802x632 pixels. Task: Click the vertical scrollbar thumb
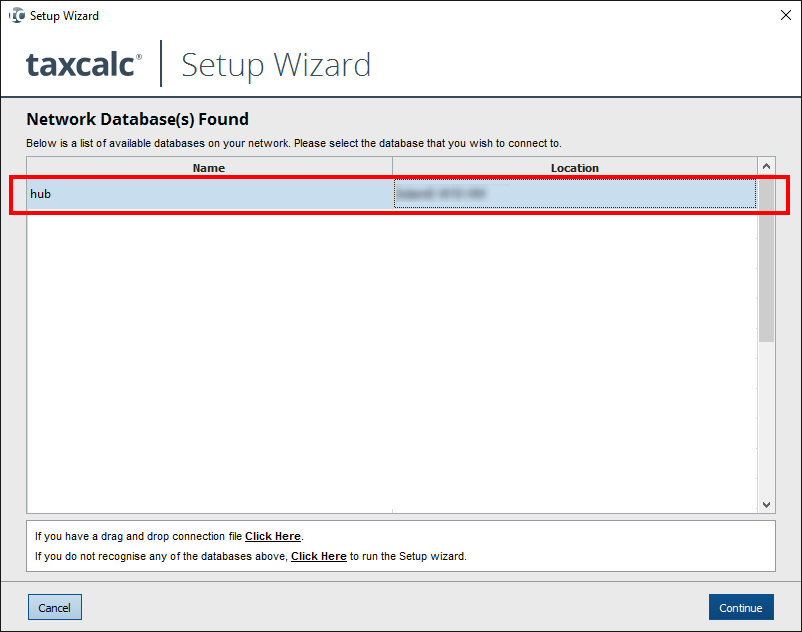tap(767, 260)
